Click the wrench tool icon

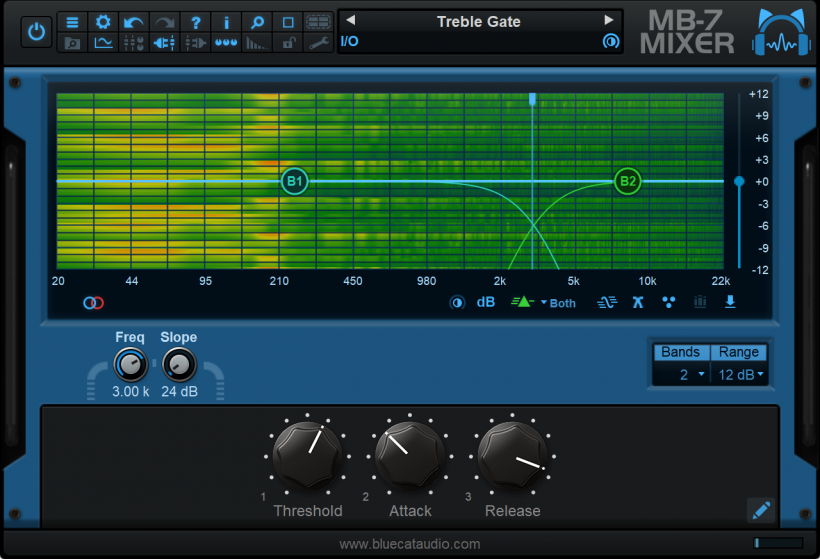[x=318, y=43]
